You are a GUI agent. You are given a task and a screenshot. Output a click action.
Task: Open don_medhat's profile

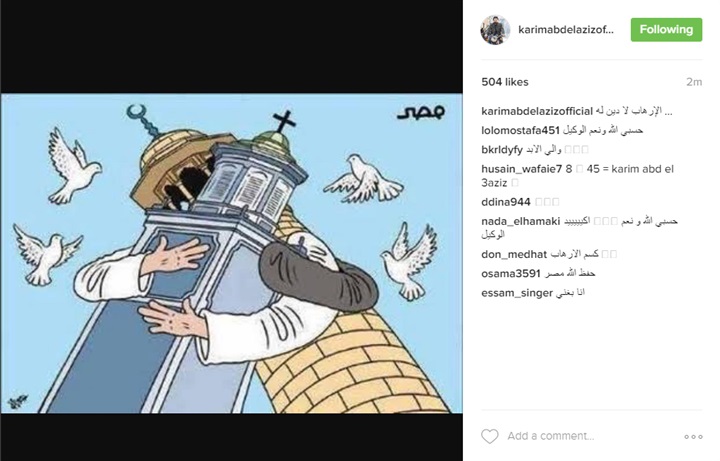point(514,254)
